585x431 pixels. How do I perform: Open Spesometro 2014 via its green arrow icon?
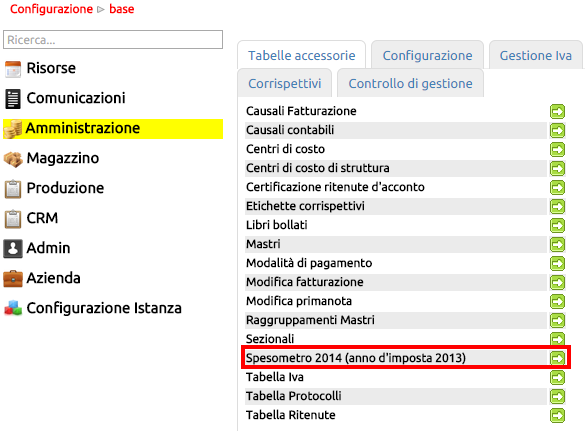point(557,358)
